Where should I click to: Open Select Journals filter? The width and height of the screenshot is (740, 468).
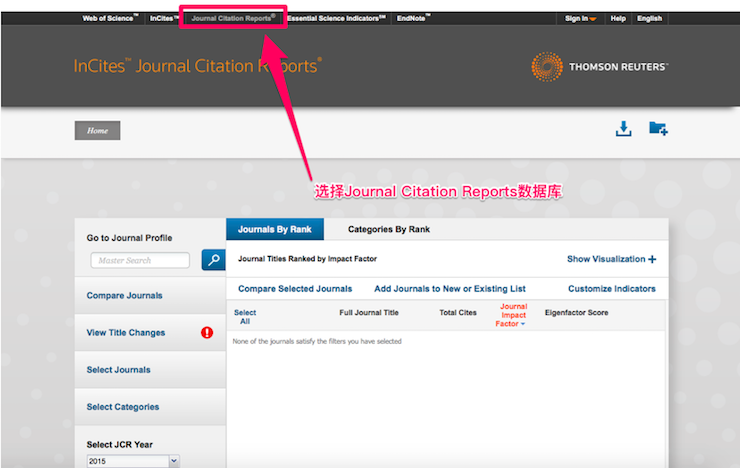[x=118, y=370]
